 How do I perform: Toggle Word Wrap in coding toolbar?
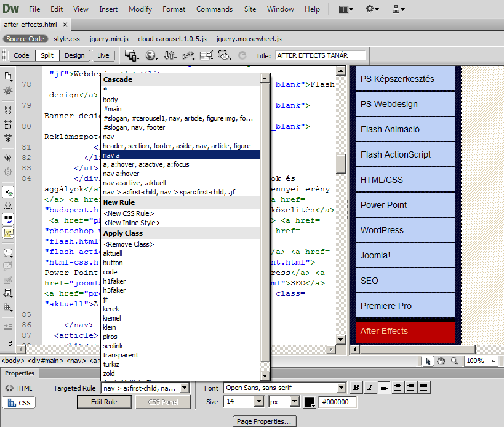tap(8, 220)
